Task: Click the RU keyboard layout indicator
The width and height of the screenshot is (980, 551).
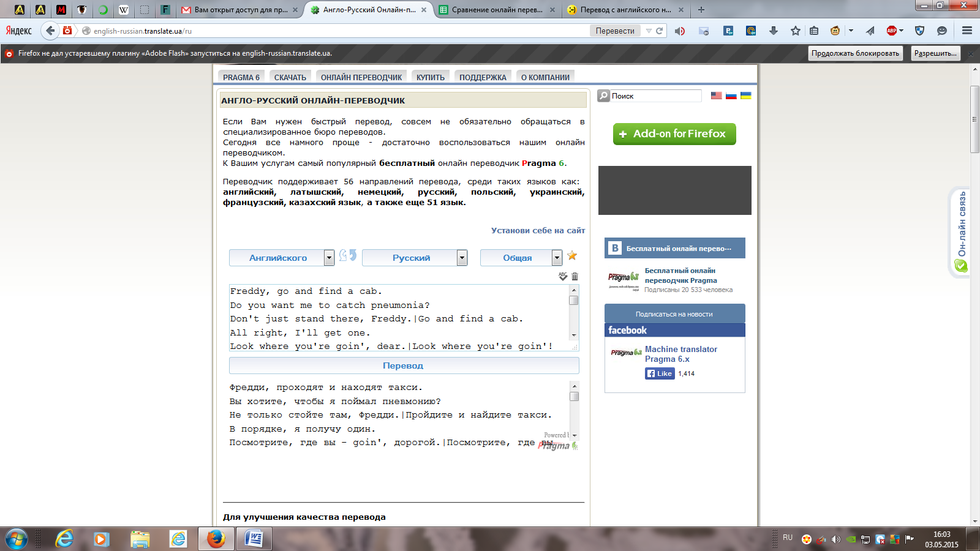Action: tap(788, 538)
